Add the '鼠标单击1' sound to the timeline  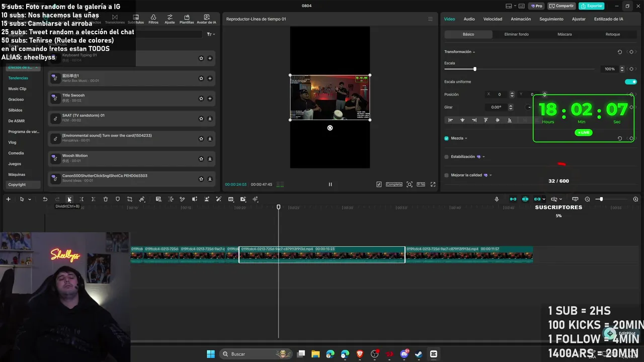coord(210,78)
